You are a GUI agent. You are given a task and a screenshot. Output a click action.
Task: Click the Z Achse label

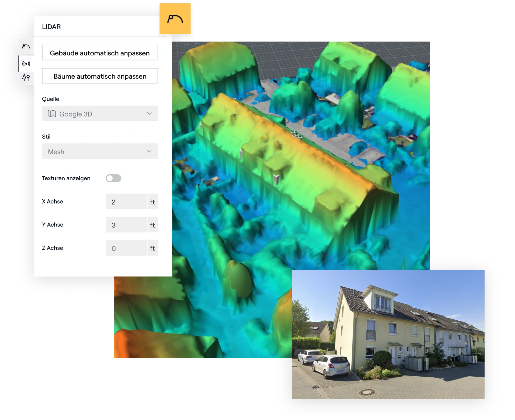[52, 248]
